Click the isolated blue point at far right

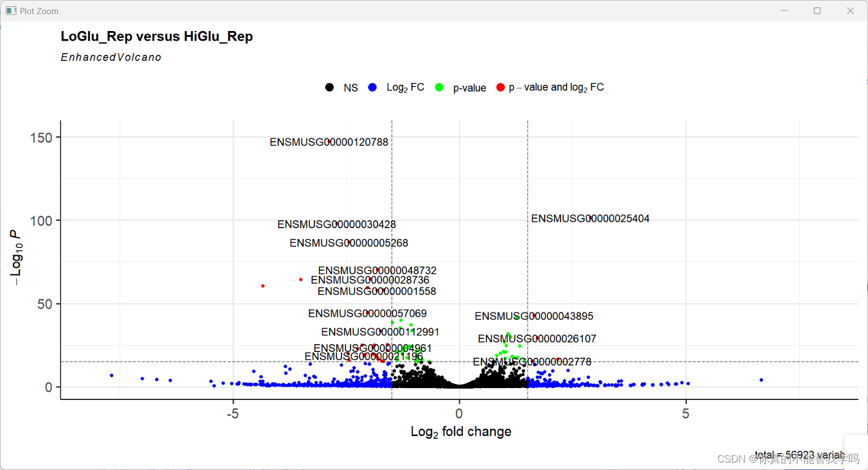[x=761, y=380]
